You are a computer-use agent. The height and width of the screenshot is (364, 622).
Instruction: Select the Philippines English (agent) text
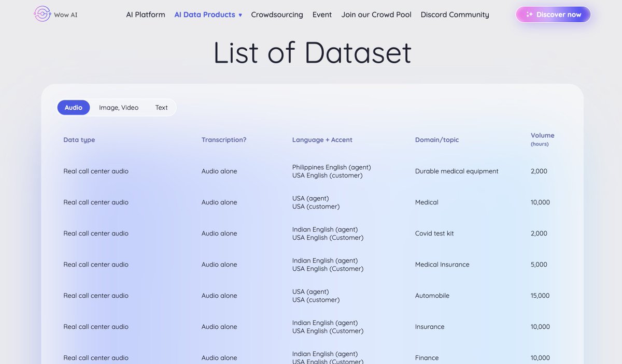point(332,167)
